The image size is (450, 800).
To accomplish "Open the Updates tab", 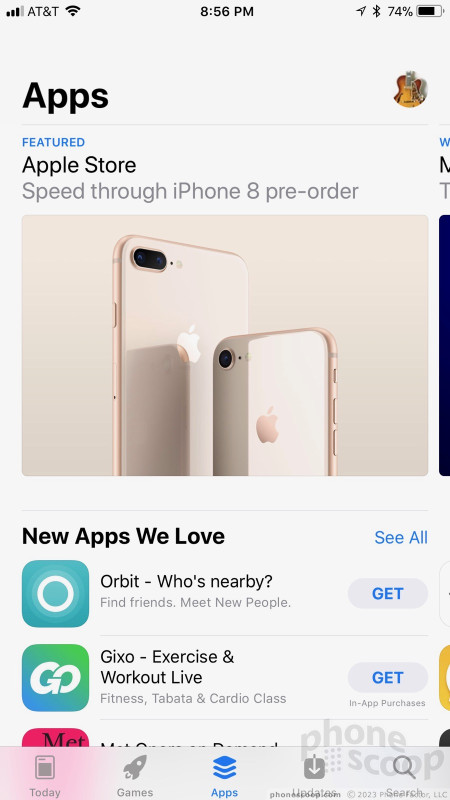I will point(314,776).
